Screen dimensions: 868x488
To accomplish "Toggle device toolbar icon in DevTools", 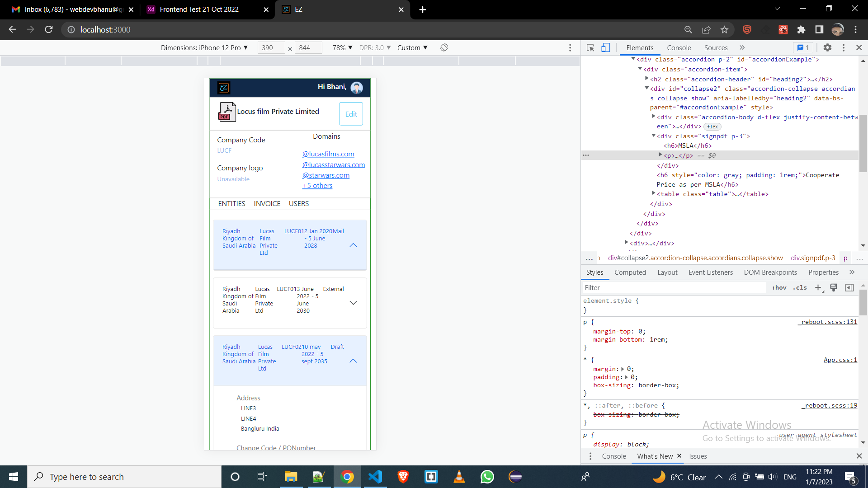I will [606, 47].
